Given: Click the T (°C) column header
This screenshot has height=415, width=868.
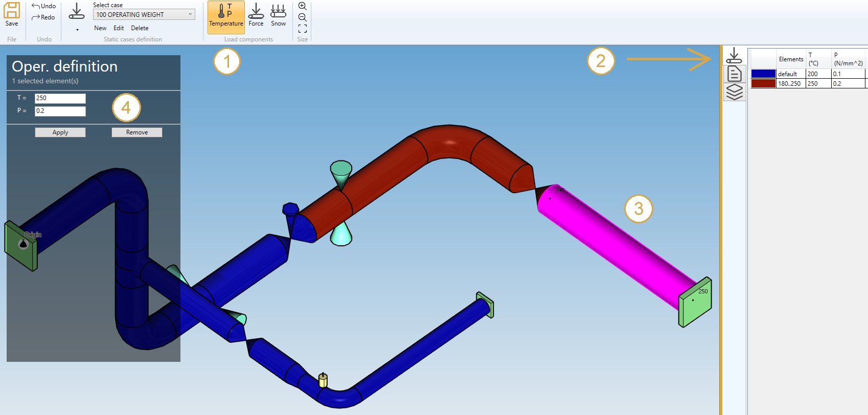Looking at the screenshot, I should [x=818, y=59].
